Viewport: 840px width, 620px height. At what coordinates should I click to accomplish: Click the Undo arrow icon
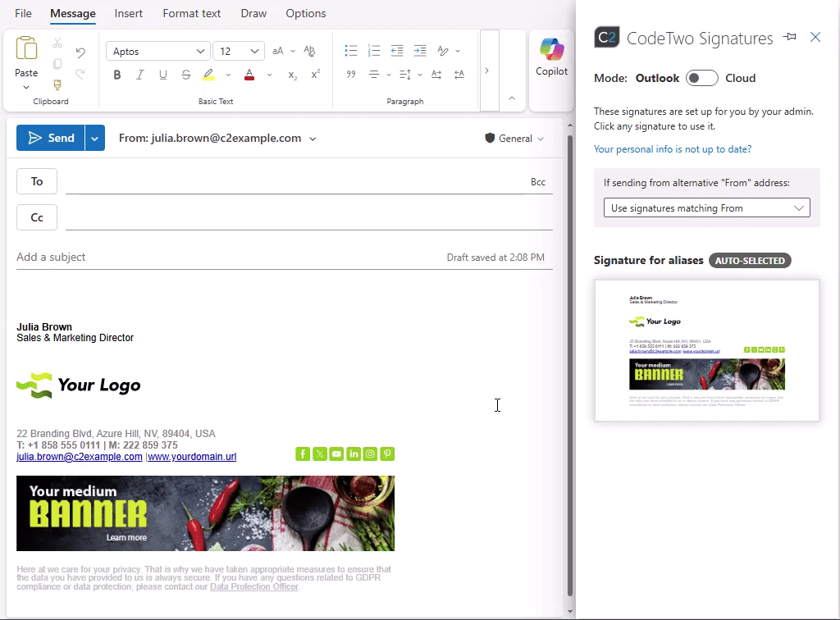(80, 52)
